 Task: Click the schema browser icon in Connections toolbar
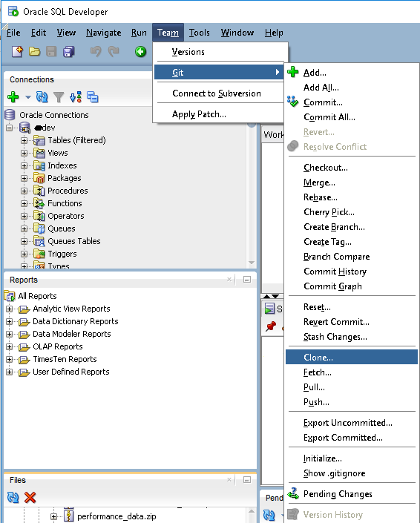[x=76, y=97]
